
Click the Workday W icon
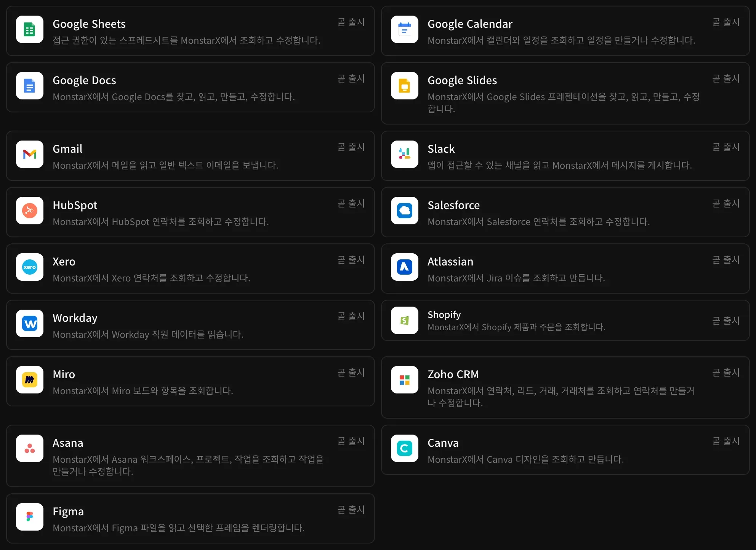tap(30, 323)
